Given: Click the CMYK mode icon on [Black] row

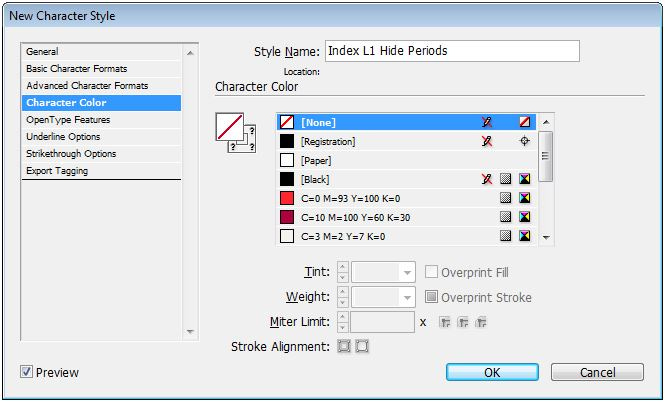Looking at the screenshot, I should click(x=525, y=179).
